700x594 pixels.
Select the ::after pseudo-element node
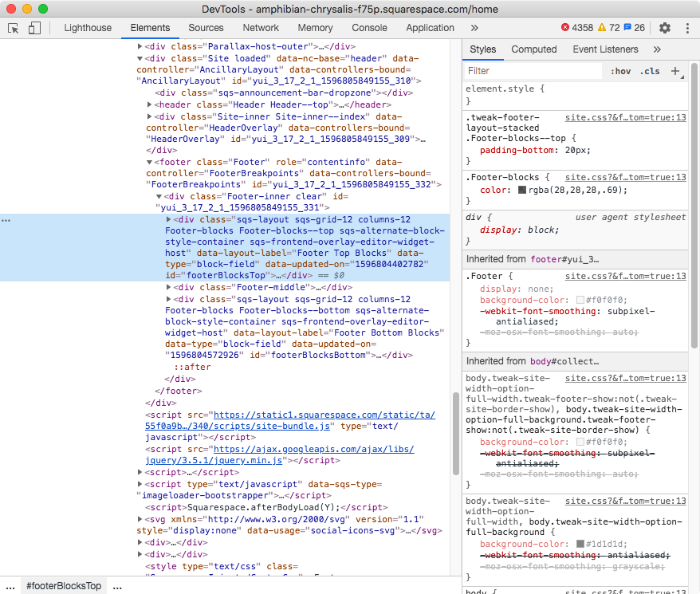click(x=192, y=367)
